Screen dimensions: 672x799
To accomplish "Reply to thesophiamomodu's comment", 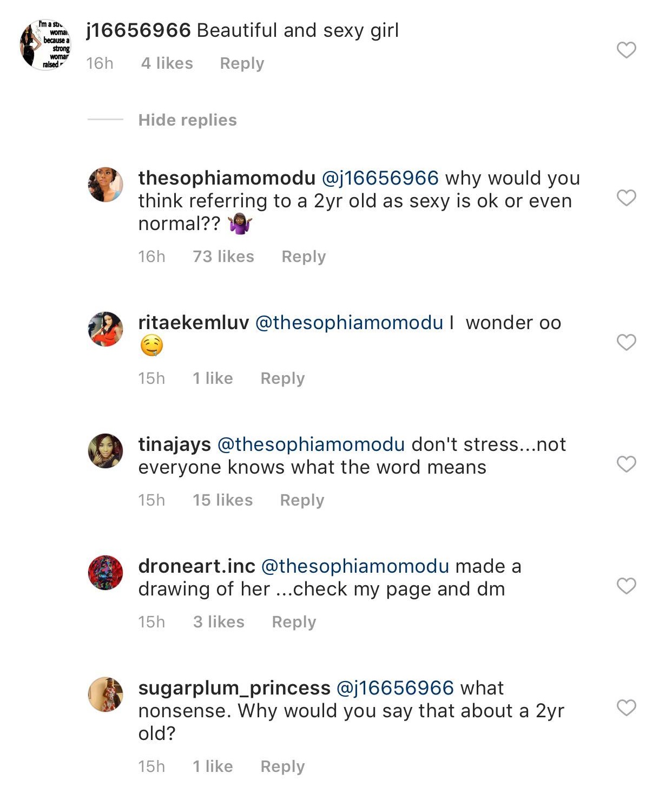I will tap(304, 256).
